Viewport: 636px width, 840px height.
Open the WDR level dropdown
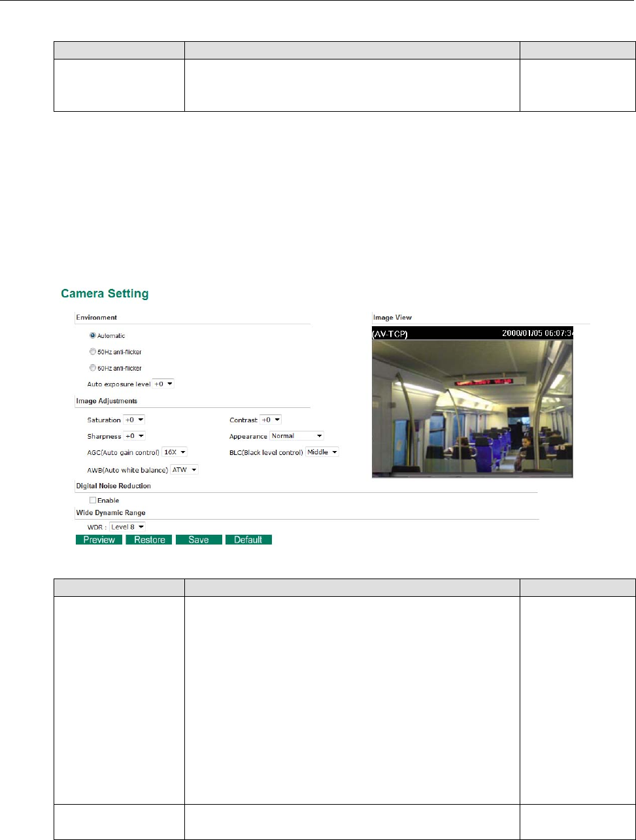(127, 526)
